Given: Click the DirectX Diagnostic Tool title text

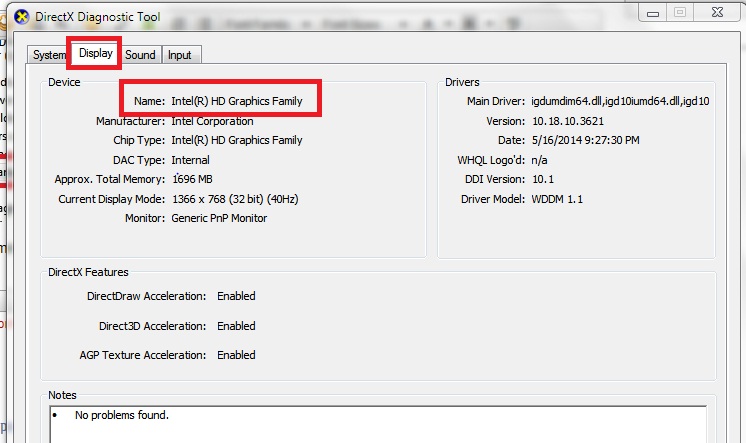Looking at the screenshot, I should pyautogui.click(x=98, y=17).
